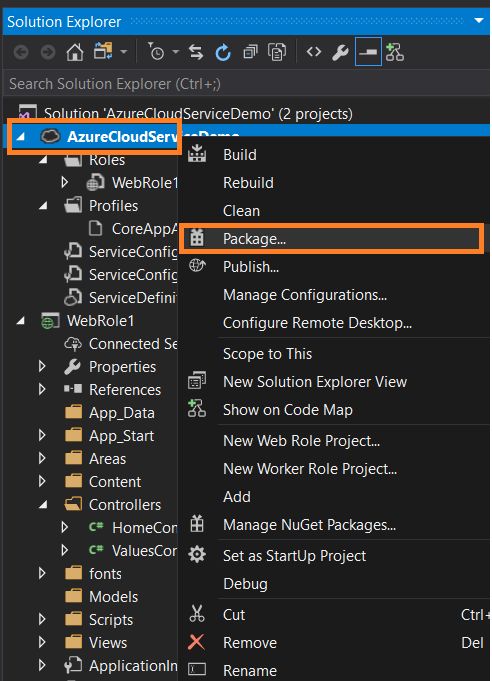
Task: Select the Solution 'AzureCloudServiceDemo' node
Action: (x=198, y=114)
